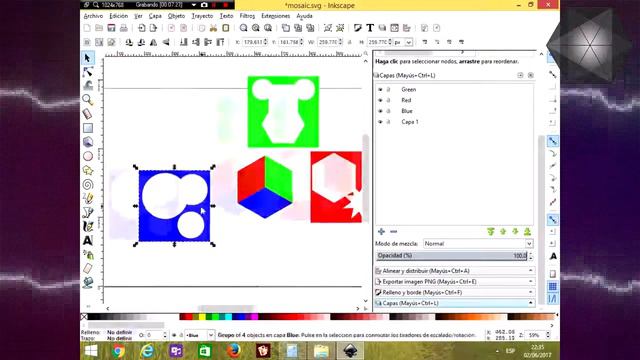Open the Text and Font toolbar icon
The height and width of the screenshot is (360, 640).
coord(370,28)
